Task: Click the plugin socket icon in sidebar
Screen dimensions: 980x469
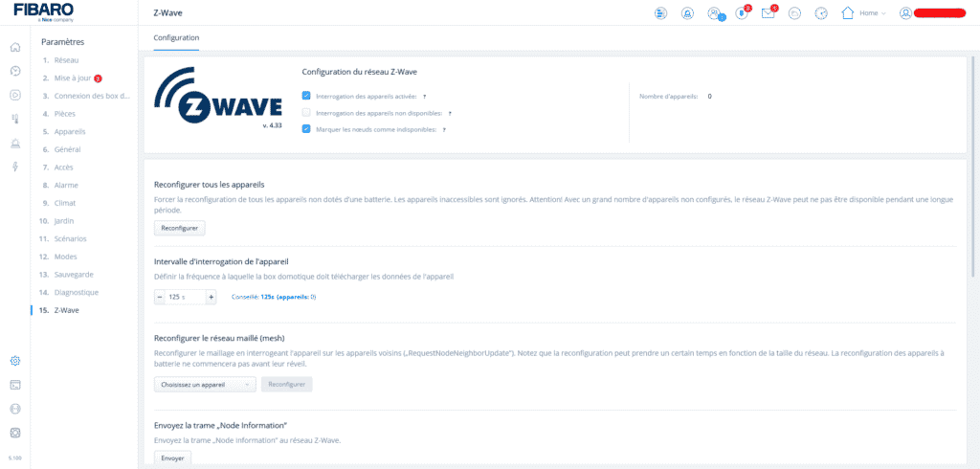Action: (x=15, y=409)
